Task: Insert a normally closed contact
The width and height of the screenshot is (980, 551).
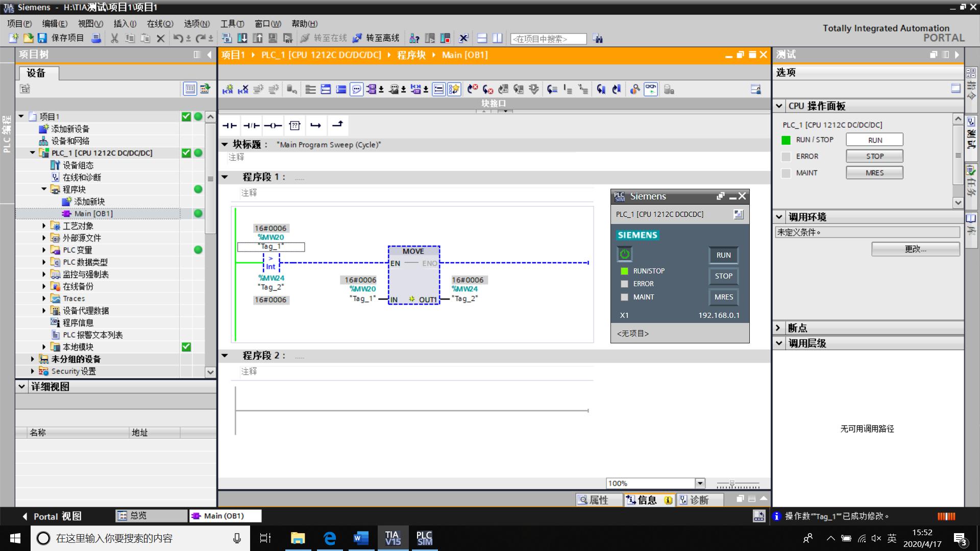Action: 251,126
